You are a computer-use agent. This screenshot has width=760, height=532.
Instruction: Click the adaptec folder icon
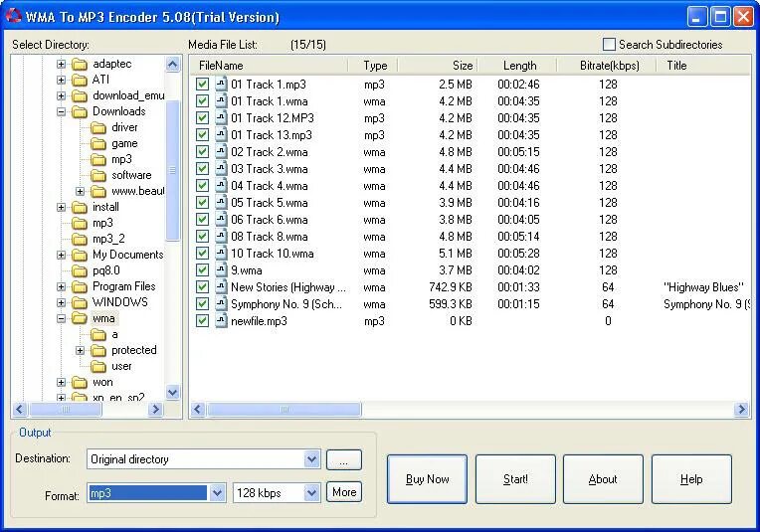[x=80, y=64]
